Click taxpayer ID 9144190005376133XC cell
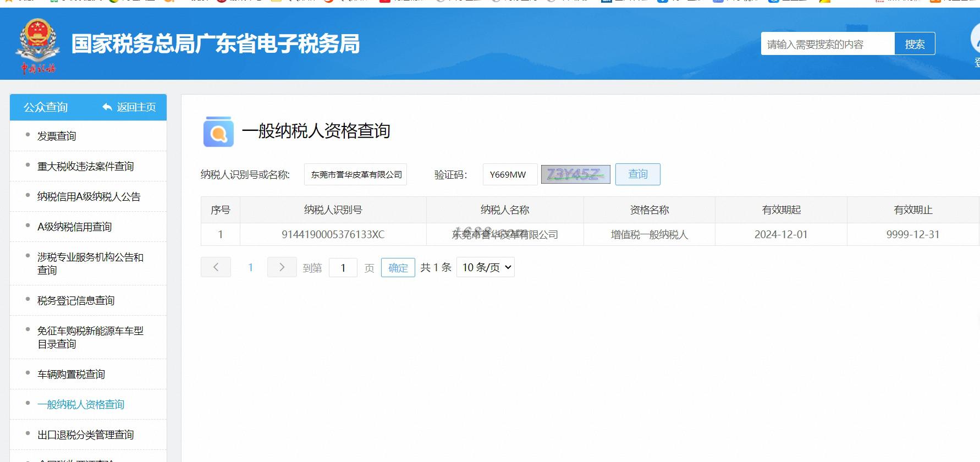This screenshot has width=980, height=462. pos(333,234)
